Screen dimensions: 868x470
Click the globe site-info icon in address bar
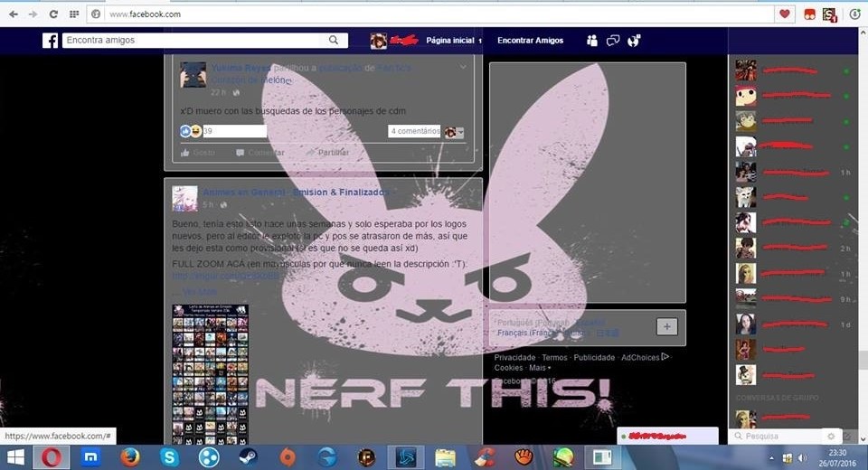click(96, 14)
